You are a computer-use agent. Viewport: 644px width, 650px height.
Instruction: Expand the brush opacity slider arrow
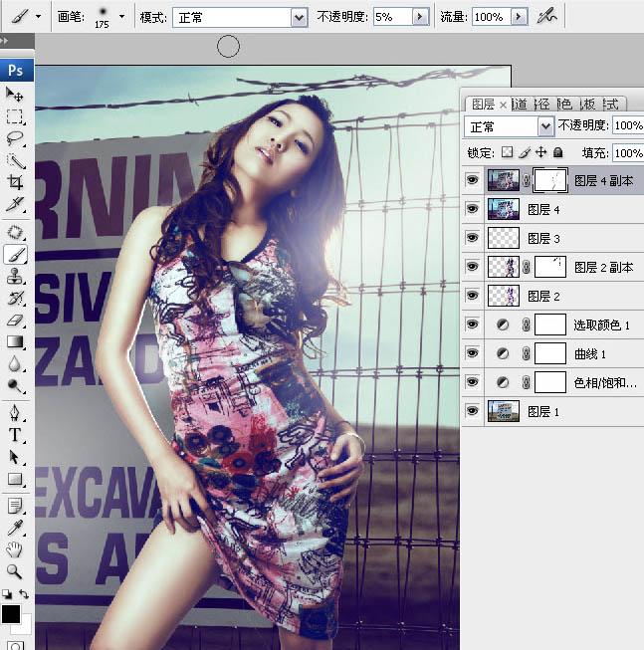pos(419,17)
